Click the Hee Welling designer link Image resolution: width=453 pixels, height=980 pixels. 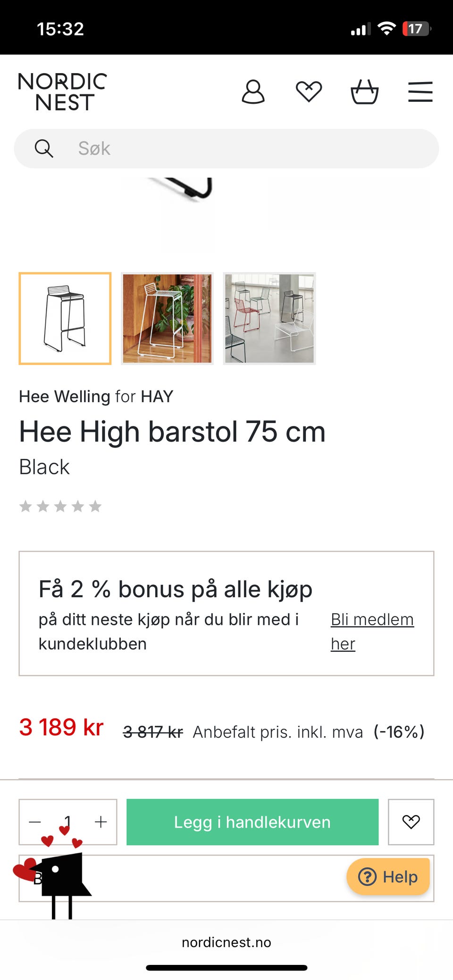[x=65, y=397]
